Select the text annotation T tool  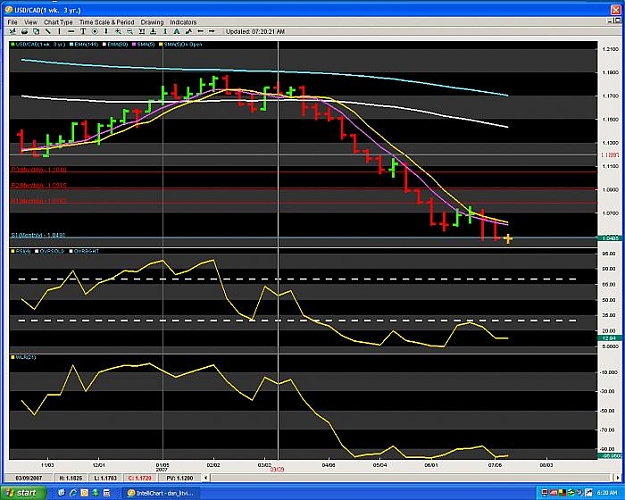(x=83, y=31)
